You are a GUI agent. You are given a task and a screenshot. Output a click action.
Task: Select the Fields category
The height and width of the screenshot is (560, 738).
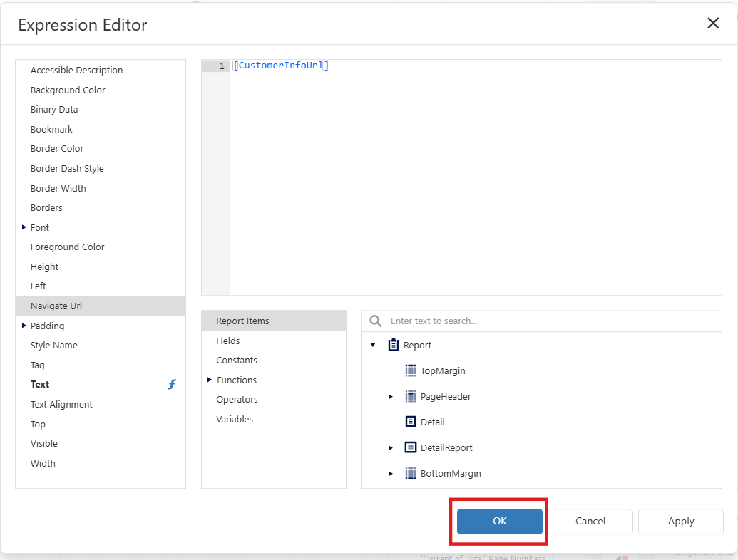click(228, 341)
